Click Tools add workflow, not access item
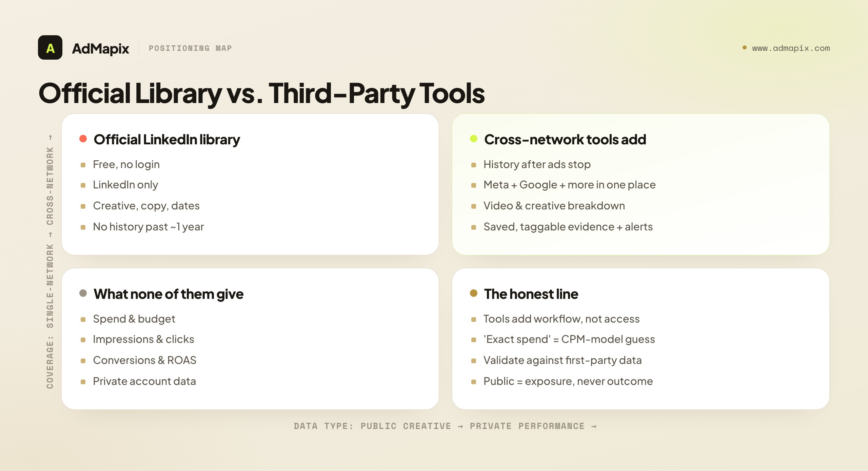The width and height of the screenshot is (868, 471). 561,319
